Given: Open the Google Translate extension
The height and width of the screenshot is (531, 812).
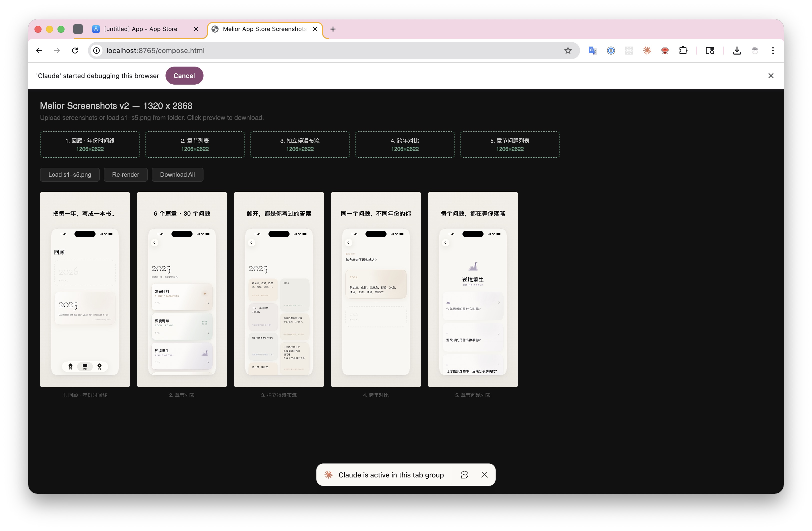Looking at the screenshot, I should point(592,51).
